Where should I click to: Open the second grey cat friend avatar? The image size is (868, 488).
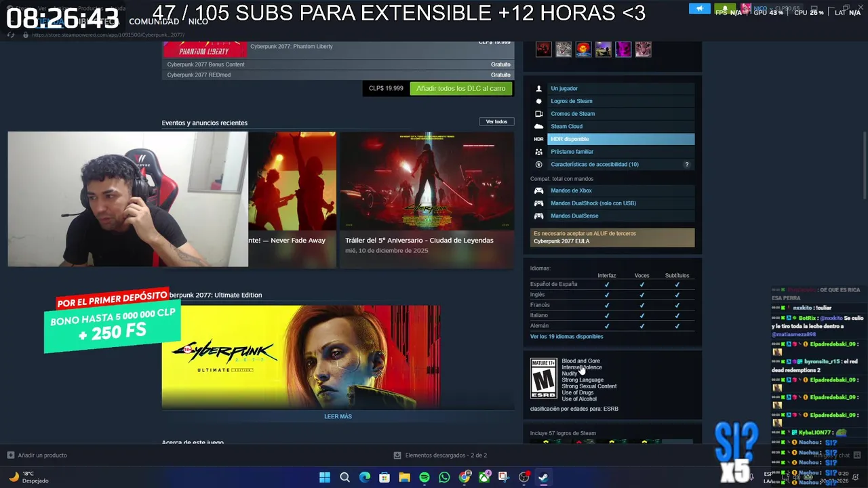(564, 49)
